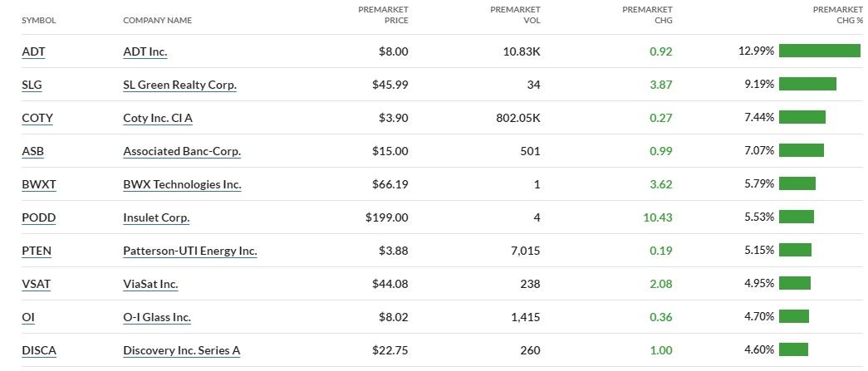This screenshot has width=868, height=371.
Task: Click ADT's 12.99% green change bar
Action: 819,51
